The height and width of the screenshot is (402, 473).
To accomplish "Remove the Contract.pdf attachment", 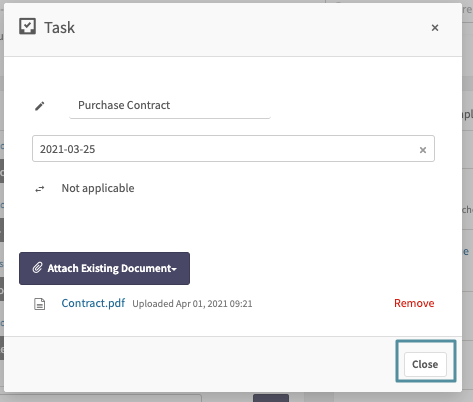I will coord(414,303).
